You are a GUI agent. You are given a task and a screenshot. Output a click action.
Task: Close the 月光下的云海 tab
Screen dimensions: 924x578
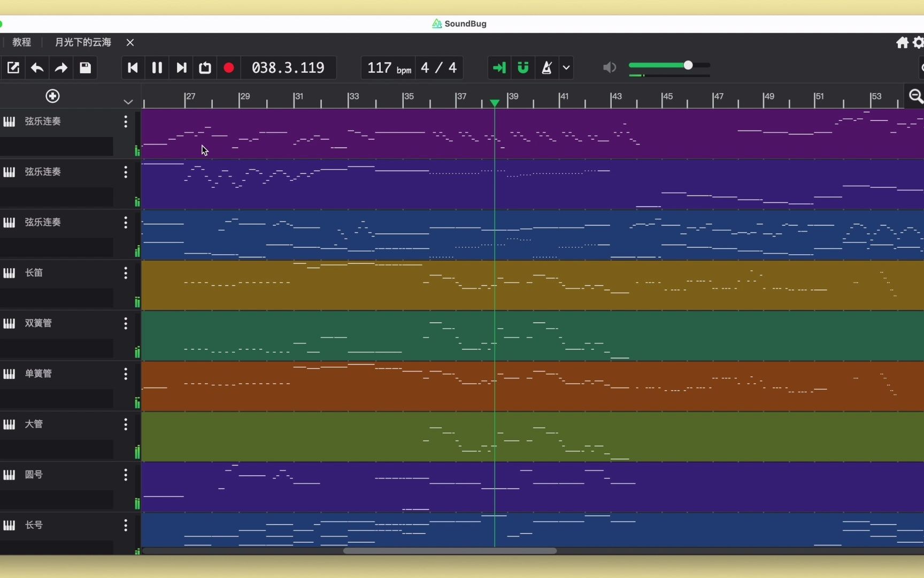[x=130, y=42]
